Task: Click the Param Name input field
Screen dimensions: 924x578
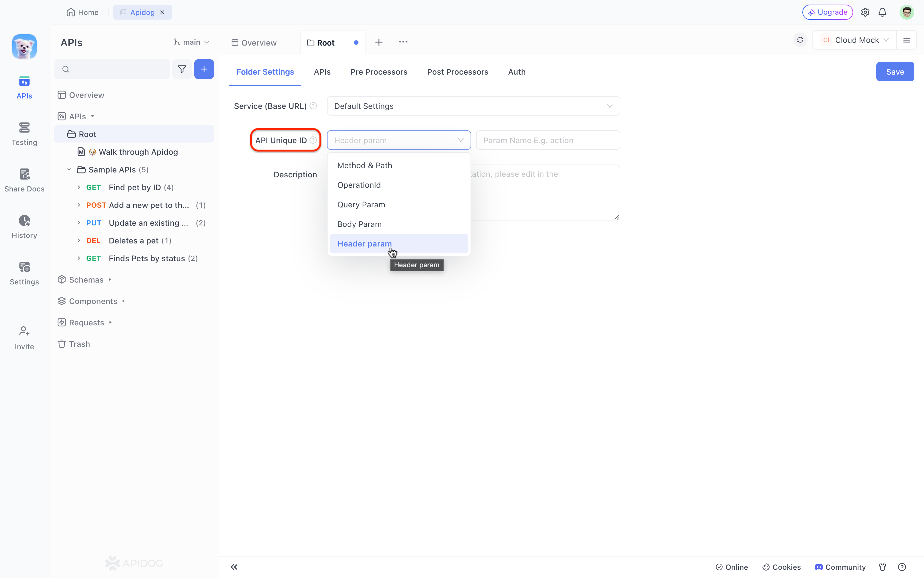Action: [548, 140]
